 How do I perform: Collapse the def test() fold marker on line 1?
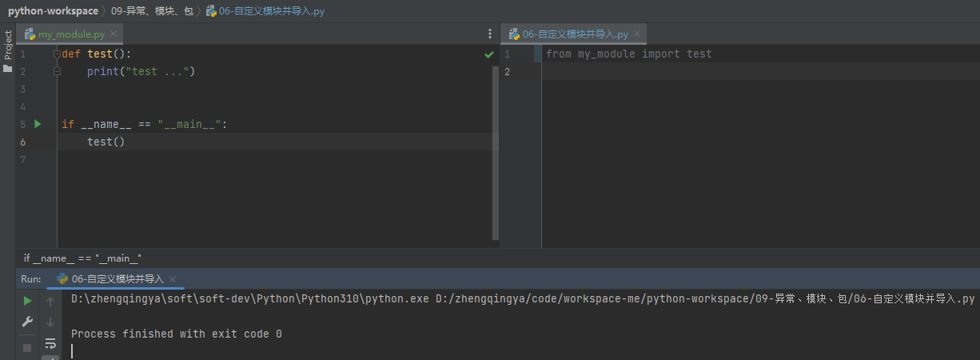tap(57, 54)
